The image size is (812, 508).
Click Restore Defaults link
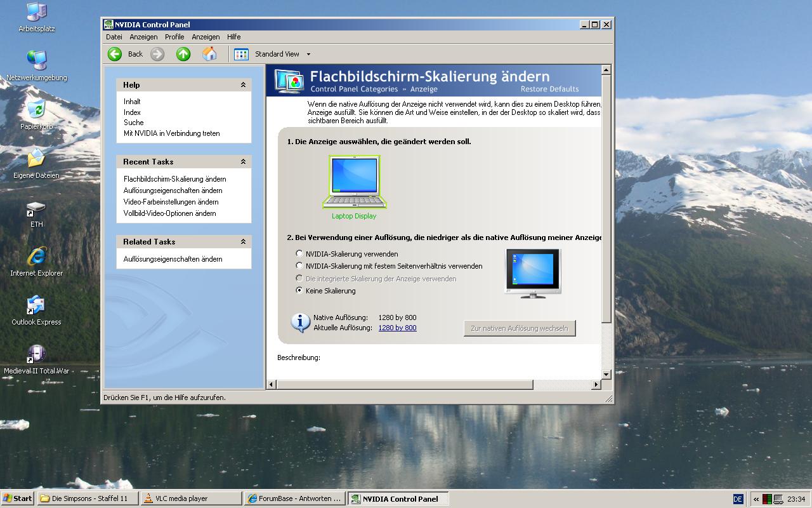tap(549, 89)
